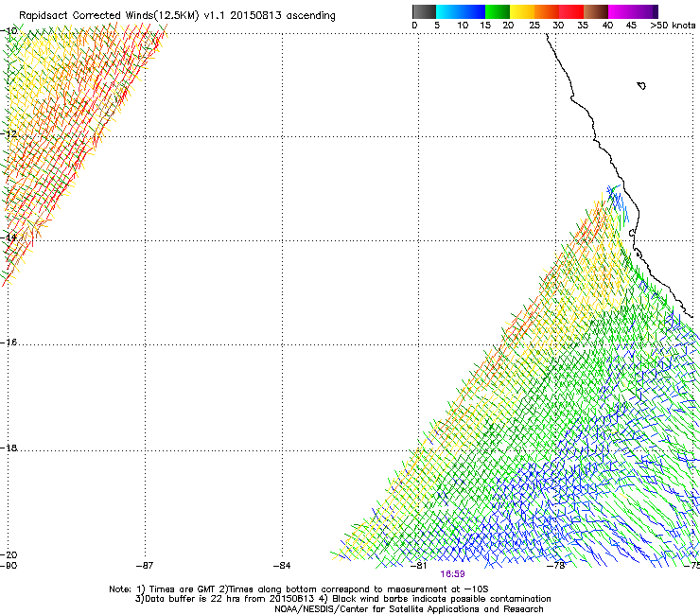Click the -20 latitude axis label

pyautogui.click(x=9, y=554)
